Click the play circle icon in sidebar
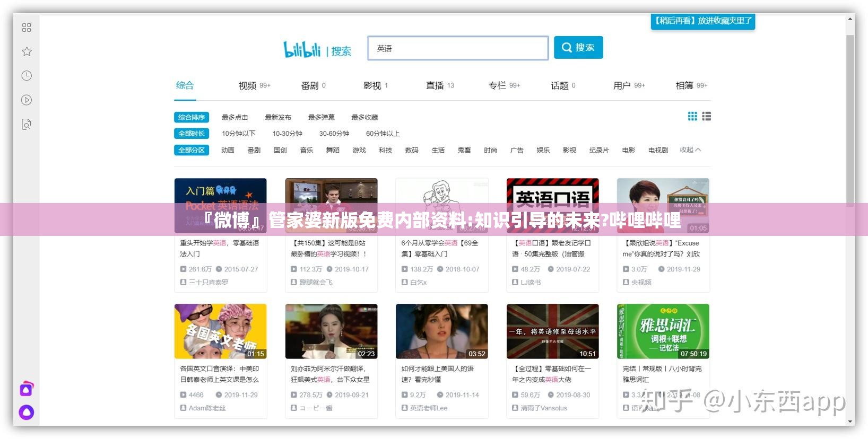This screenshot has height=439, width=868. (x=27, y=100)
